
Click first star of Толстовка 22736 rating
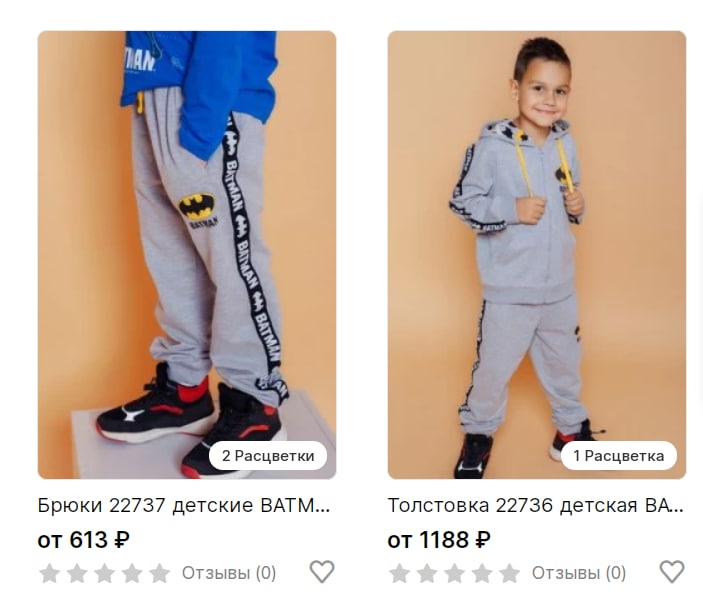click(x=399, y=573)
